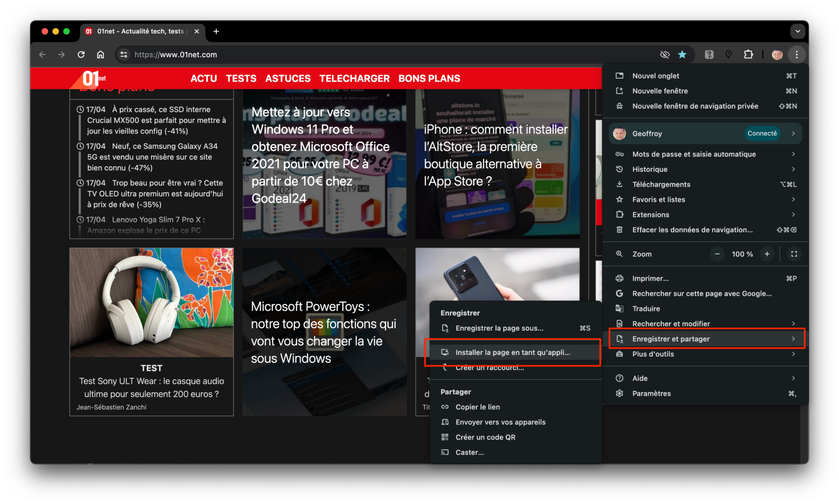Image resolution: width=839 pixels, height=504 pixels.
Task: Open the TELECHARGER site navigation link
Action: (x=354, y=79)
